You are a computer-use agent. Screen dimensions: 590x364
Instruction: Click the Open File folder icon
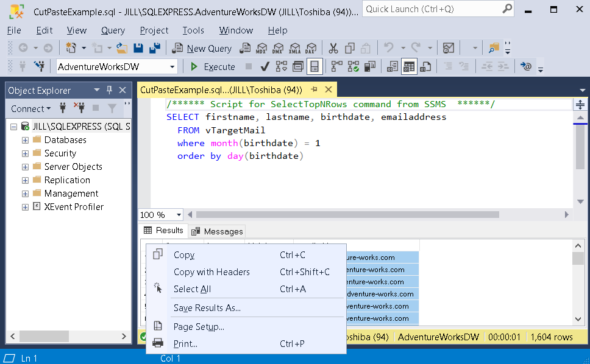121,48
